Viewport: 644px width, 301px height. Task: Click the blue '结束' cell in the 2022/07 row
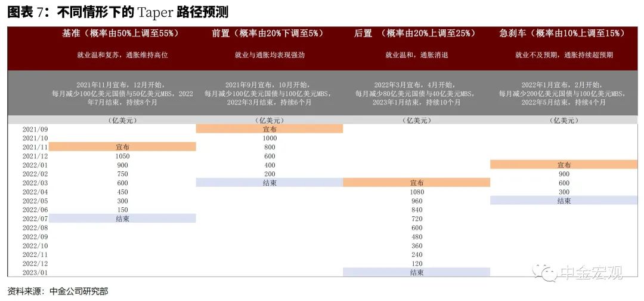[122, 219]
